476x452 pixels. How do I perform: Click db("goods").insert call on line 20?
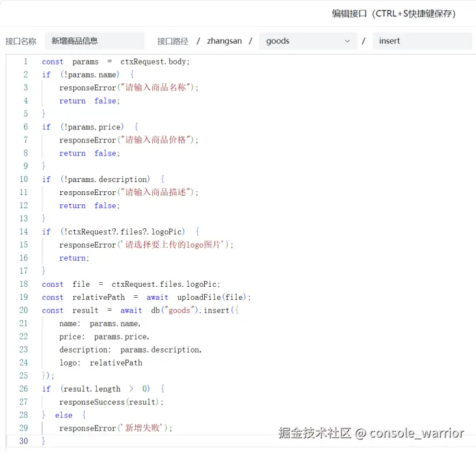pos(194,310)
